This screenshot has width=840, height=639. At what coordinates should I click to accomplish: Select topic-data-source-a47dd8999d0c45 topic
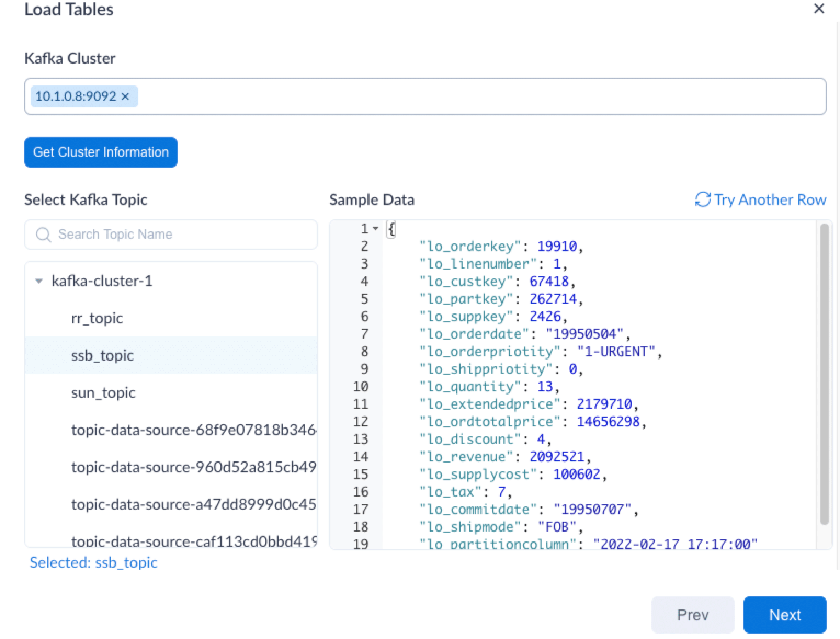click(x=193, y=505)
